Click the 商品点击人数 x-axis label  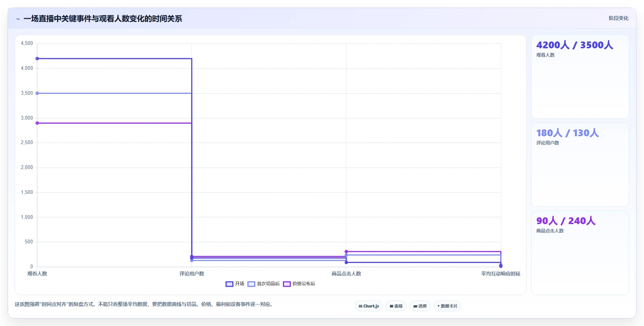pyautogui.click(x=346, y=274)
